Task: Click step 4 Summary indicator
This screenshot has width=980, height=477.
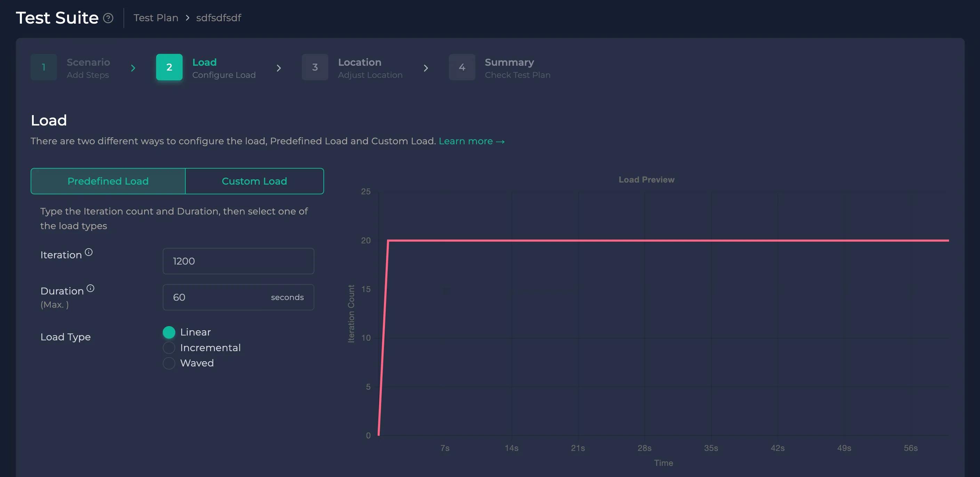Action: 461,67
